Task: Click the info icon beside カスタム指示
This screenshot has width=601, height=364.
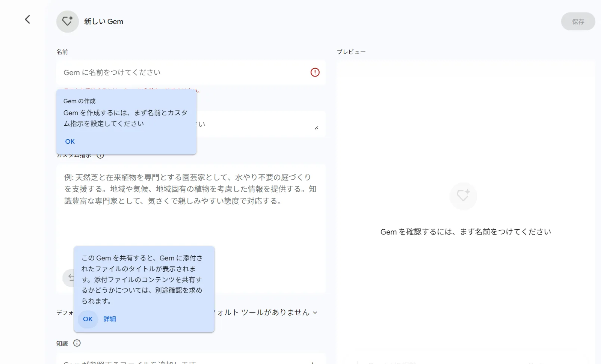Action: pyautogui.click(x=100, y=155)
